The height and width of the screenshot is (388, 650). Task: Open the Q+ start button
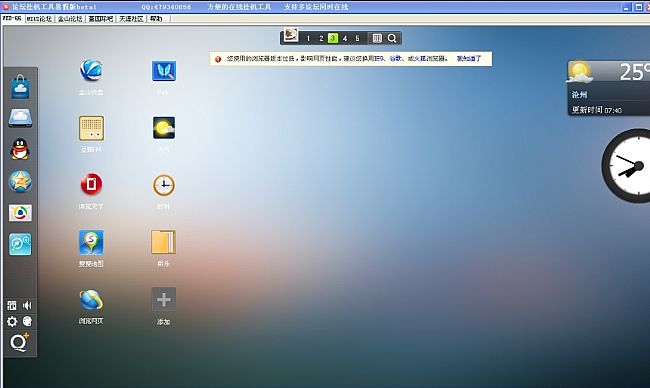[x=19, y=342]
